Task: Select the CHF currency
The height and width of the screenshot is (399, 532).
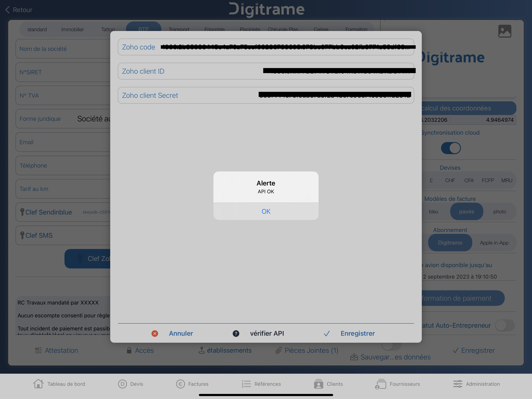Action: click(450, 180)
